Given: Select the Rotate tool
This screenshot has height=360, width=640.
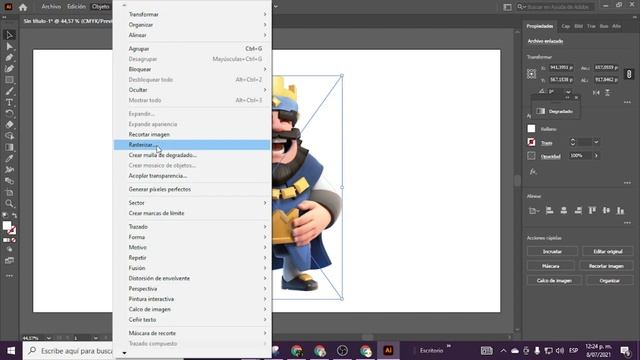Looking at the screenshot, I should 9,113.
